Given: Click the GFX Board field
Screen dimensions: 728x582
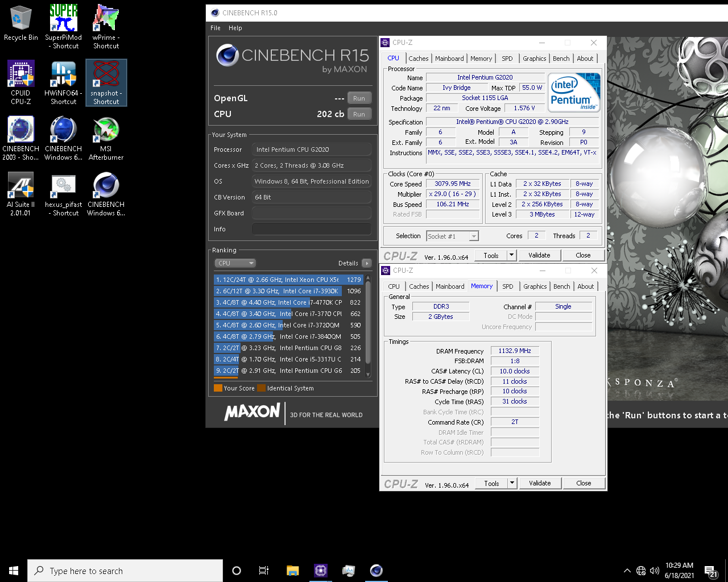Looking at the screenshot, I should pyautogui.click(x=311, y=213).
